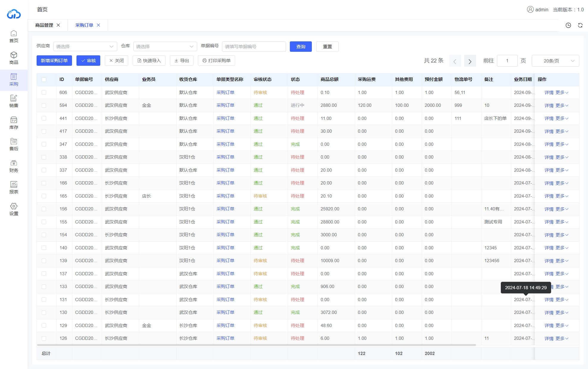The image size is (588, 369).
Task: Toggle the select-all header checkbox
Action: point(44,79)
